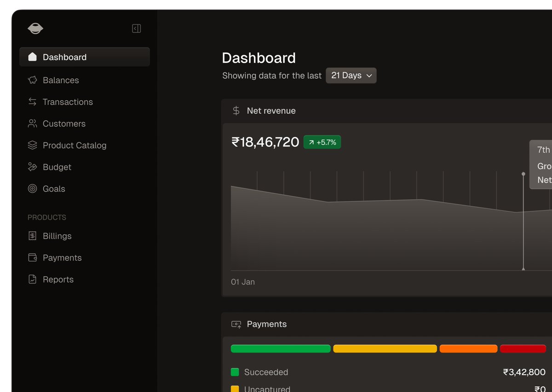
Task: Click the green Succeeded legend square
Action: [235, 372]
